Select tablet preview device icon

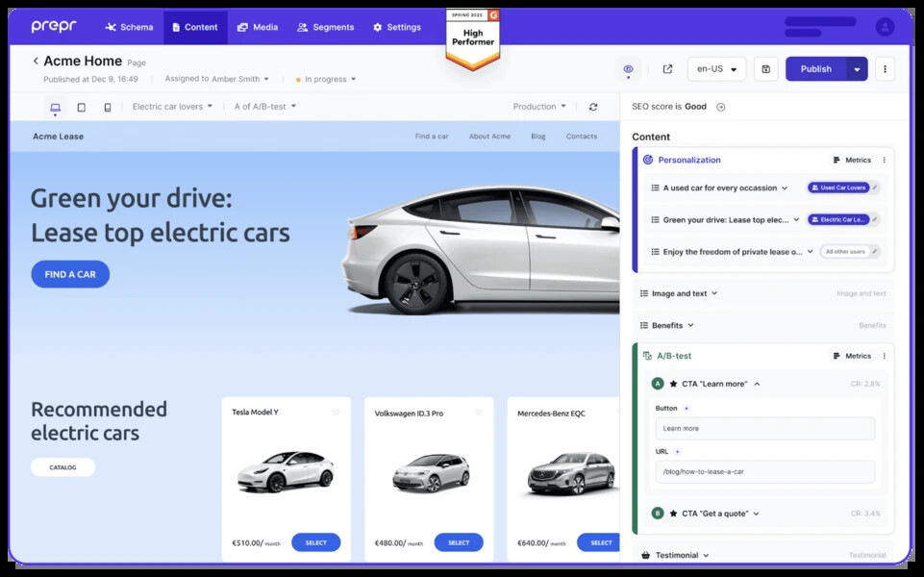tap(82, 108)
